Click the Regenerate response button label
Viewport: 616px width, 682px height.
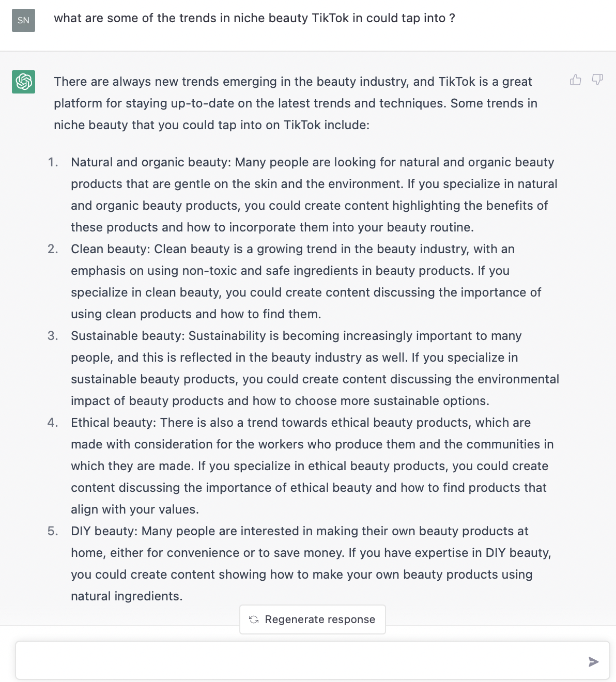(x=320, y=619)
